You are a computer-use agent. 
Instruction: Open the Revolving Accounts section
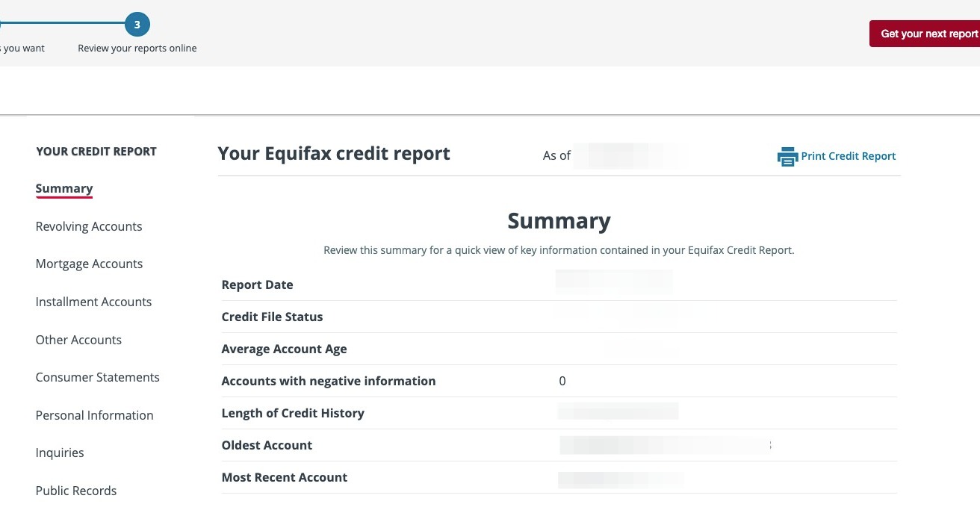[x=89, y=227]
